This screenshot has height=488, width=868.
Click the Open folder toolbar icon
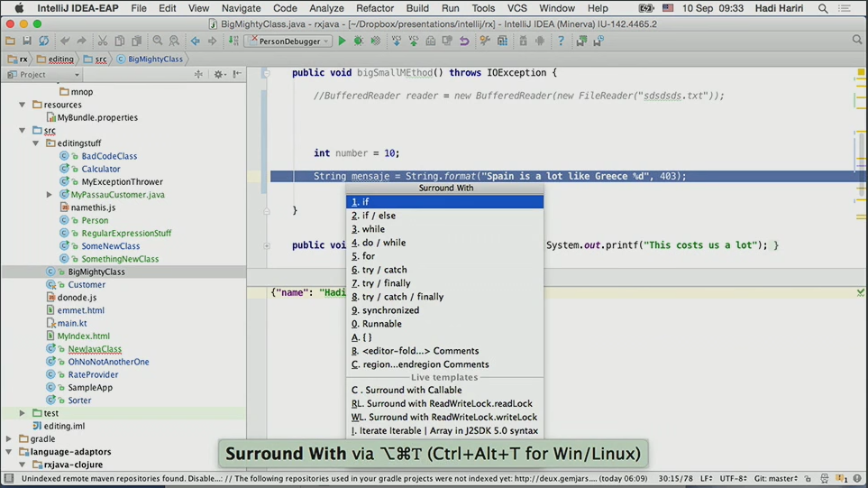pos(10,41)
